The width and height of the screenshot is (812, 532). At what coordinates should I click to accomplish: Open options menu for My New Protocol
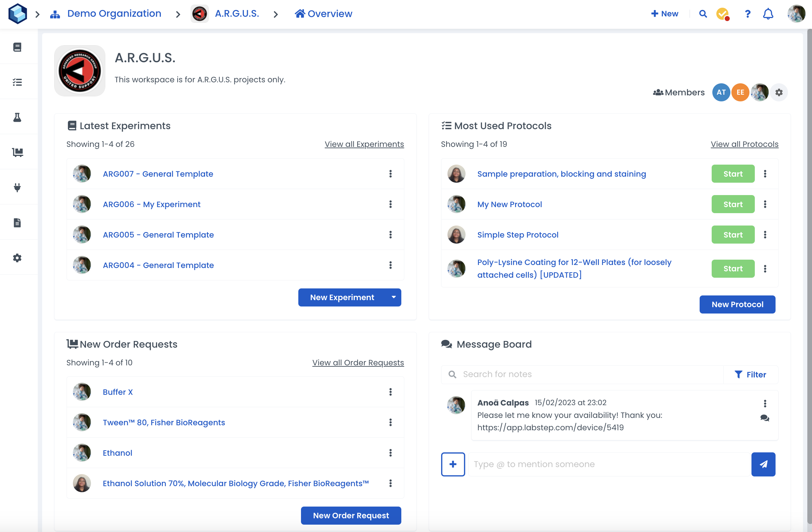[765, 204]
